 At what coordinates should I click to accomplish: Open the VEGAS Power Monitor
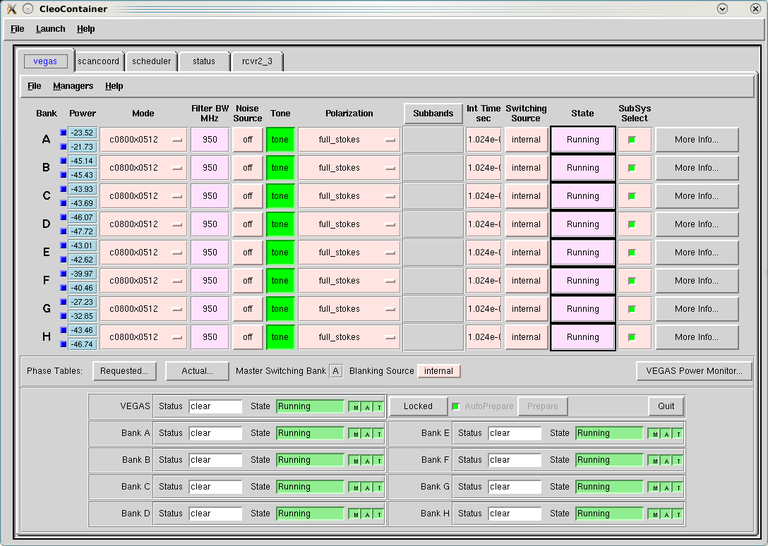(x=694, y=371)
